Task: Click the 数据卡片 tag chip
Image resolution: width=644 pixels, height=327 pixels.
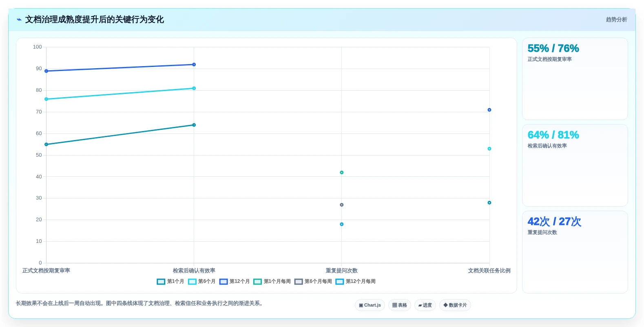Action: coord(455,305)
